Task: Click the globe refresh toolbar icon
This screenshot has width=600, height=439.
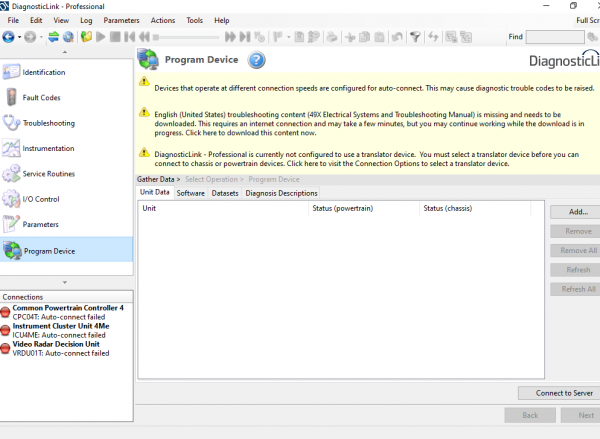Action: click(68, 37)
